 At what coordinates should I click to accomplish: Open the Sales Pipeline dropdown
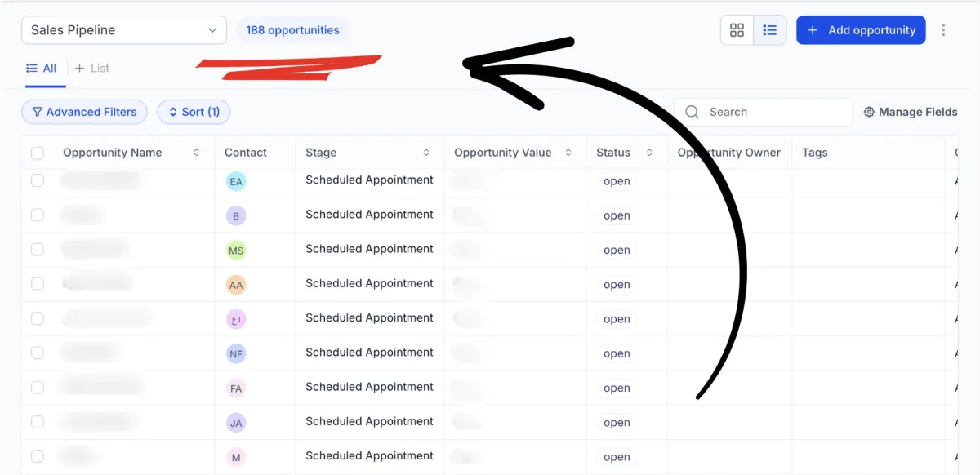123,30
